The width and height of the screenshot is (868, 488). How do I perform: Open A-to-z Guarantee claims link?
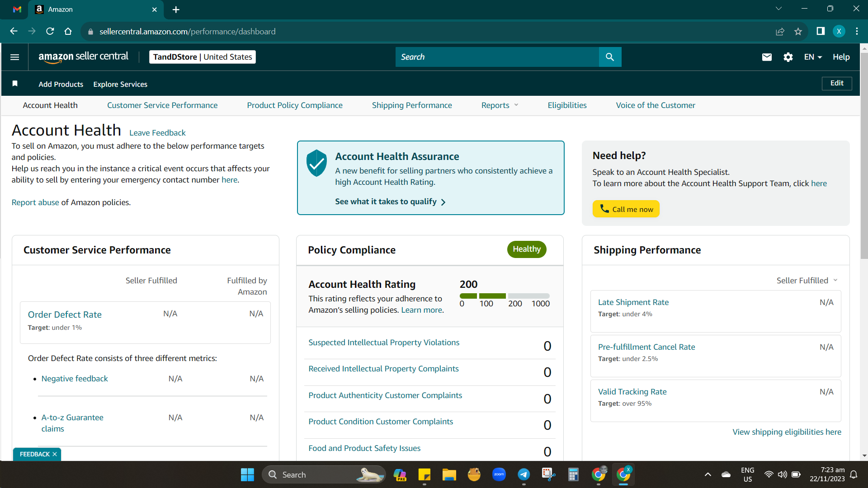point(72,423)
